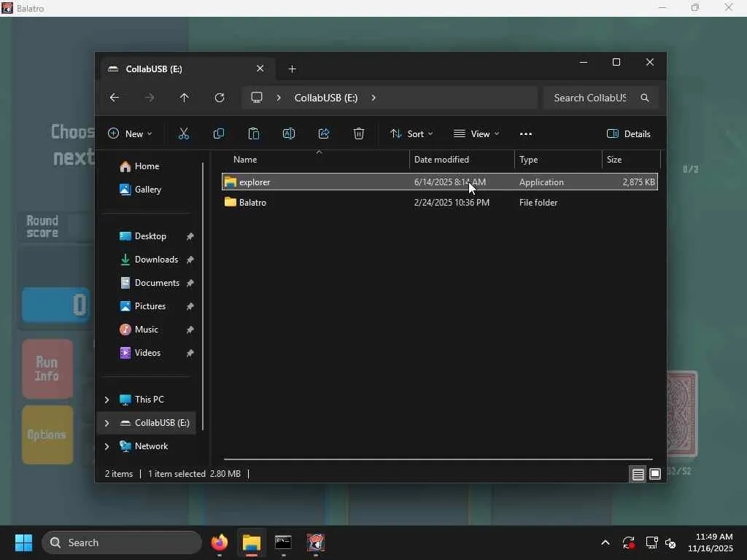Click chevron after CollabUSB (E:) in address bar
The height and width of the screenshot is (560, 747).
click(373, 98)
